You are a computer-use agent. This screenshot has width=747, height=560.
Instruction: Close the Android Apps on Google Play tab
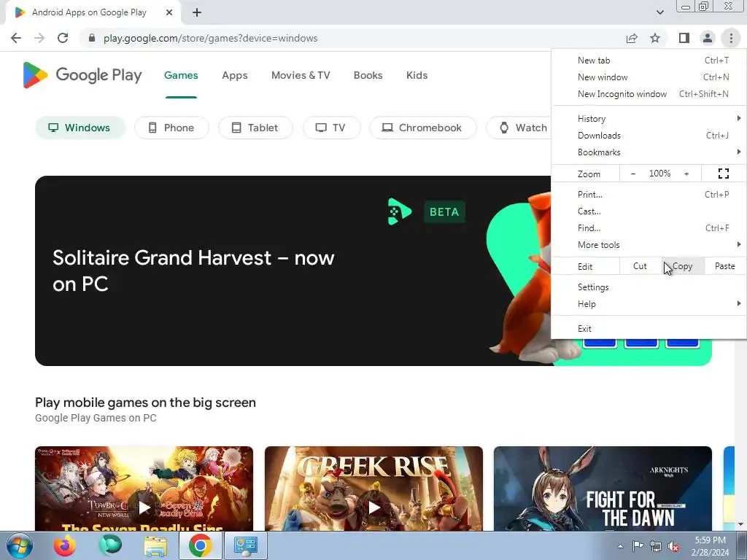tap(169, 12)
